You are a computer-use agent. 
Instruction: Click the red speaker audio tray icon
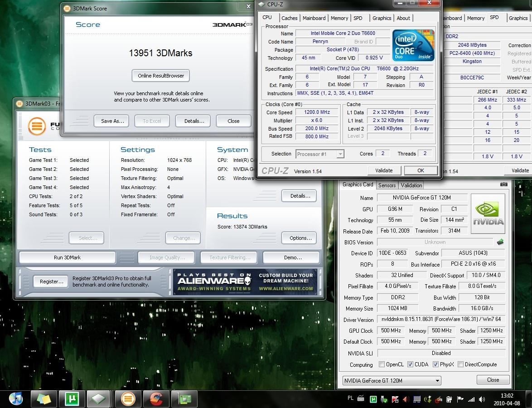pyautogui.click(x=406, y=399)
